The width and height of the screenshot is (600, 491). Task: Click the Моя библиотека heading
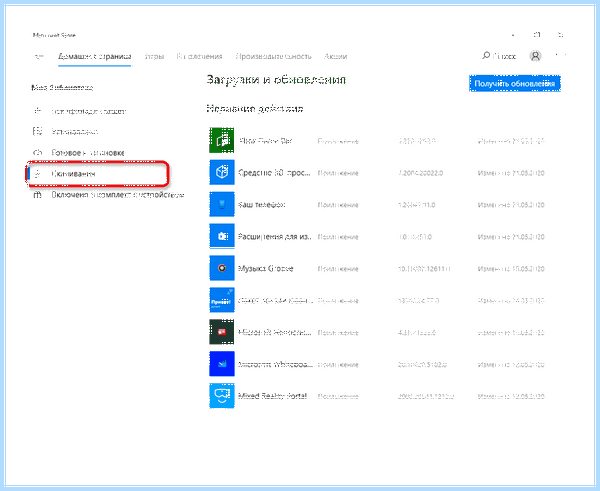(62, 88)
